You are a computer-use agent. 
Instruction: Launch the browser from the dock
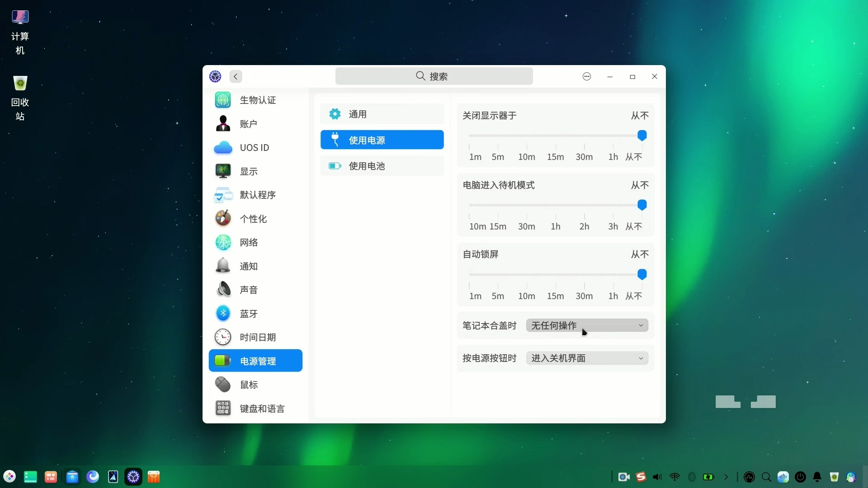pyautogui.click(x=93, y=477)
